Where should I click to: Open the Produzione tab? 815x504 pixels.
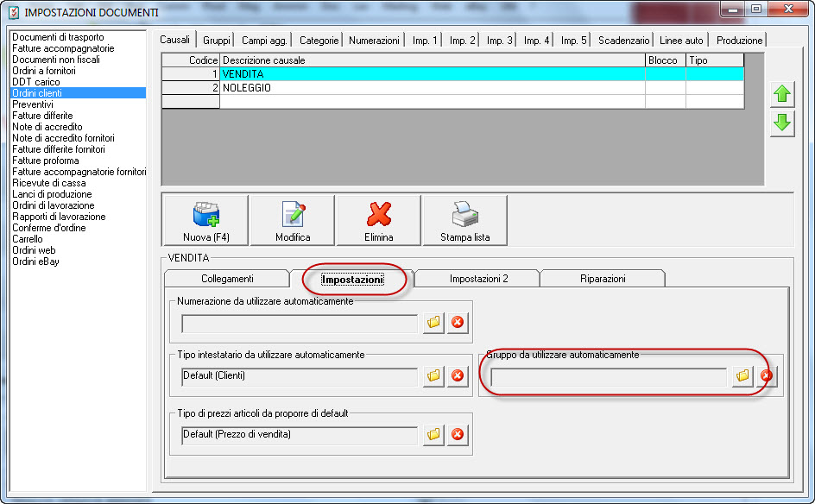pyautogui.click(x=739, y=41)
